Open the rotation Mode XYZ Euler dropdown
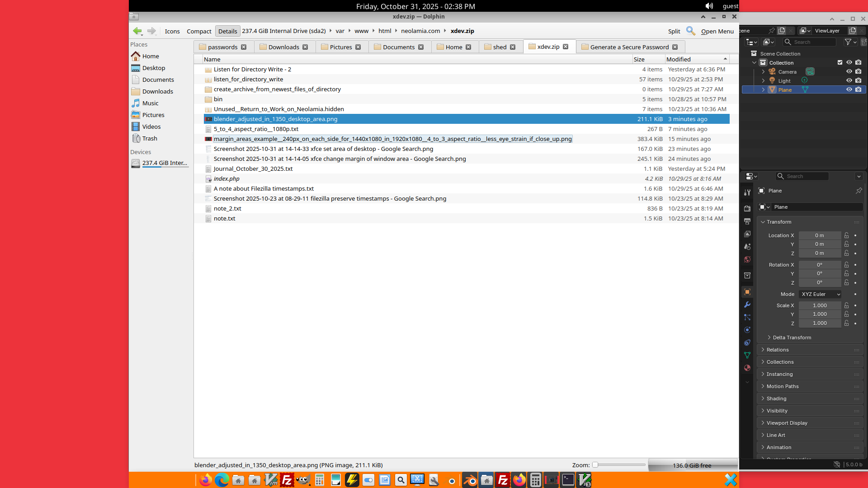The width and height of the screenshot is (868, 488). tap(821, 294)
